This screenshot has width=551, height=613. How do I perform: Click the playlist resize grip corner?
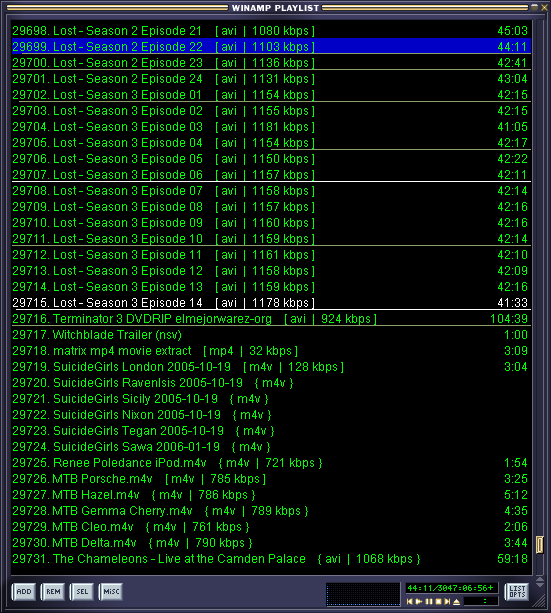(540, 601)
